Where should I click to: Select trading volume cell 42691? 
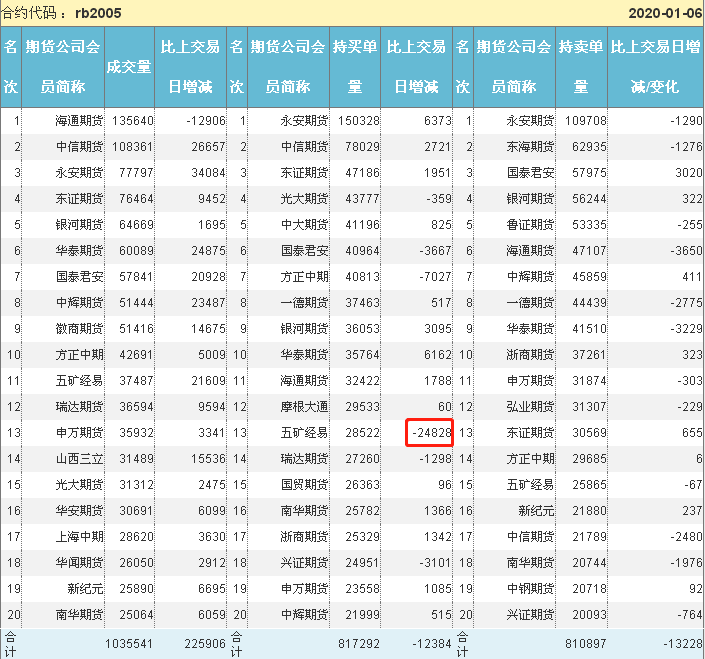136,355
